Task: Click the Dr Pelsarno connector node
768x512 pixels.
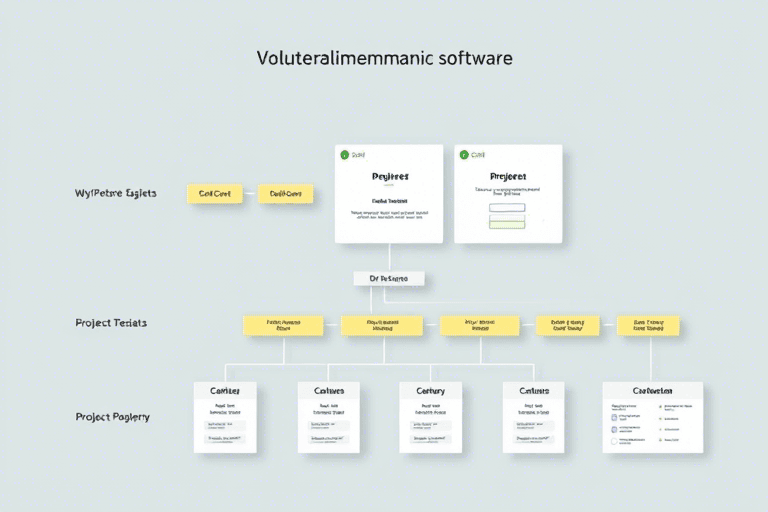Action: (389, 277)
